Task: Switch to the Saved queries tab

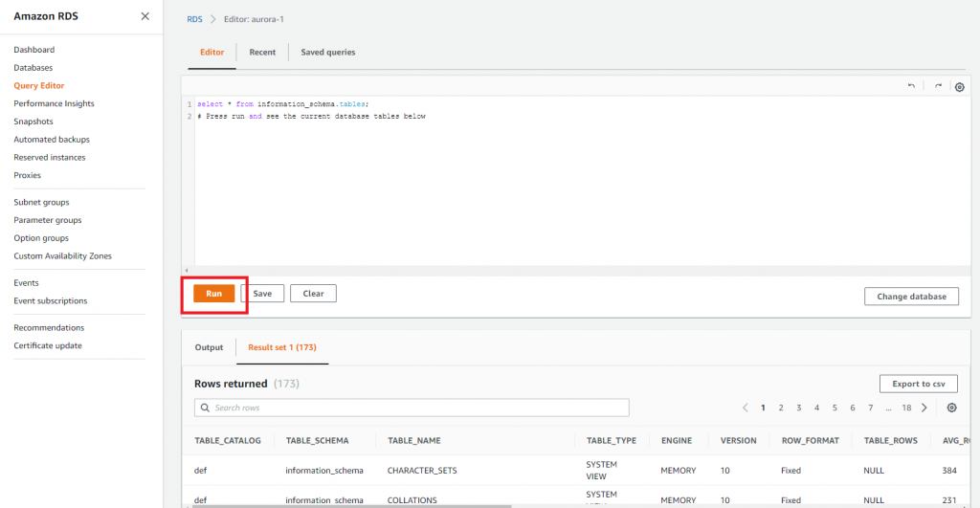Action: (x=328, y=53)
